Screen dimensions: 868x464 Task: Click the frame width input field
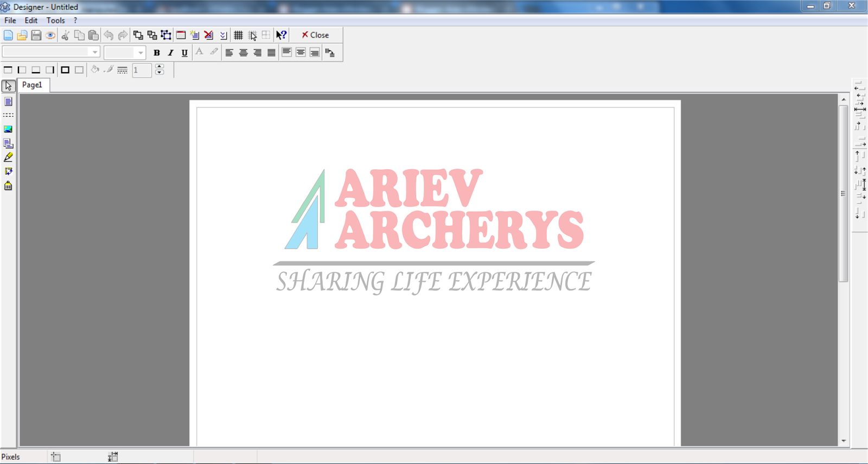click(x=142, y=70)
